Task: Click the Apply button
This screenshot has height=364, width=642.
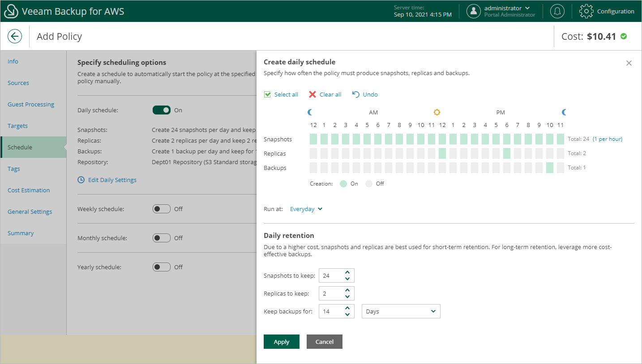Action: pyautogui.click(x=281, y=342)
